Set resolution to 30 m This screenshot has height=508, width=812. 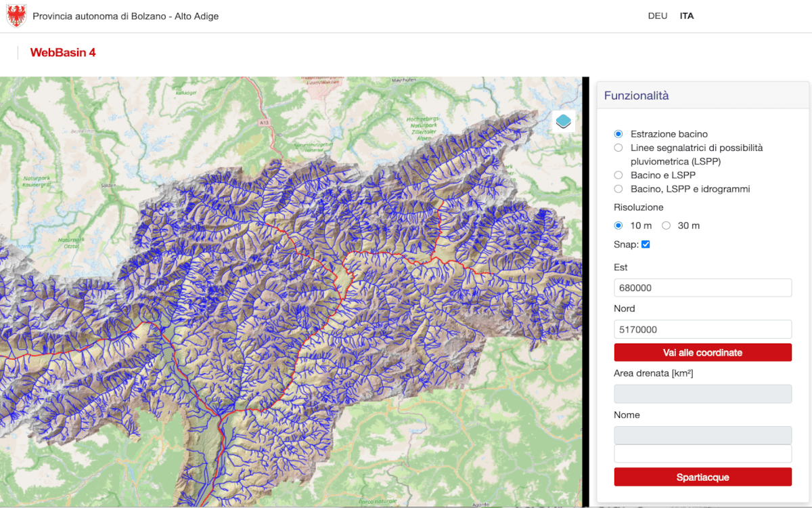coord(666,226)
